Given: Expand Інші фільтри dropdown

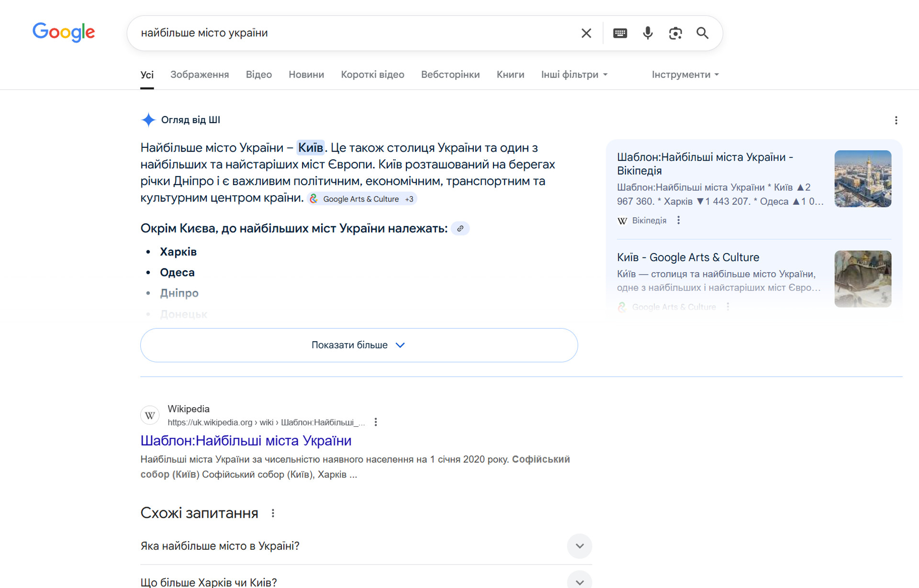Looking at the screenshot, I should point(574,75).
